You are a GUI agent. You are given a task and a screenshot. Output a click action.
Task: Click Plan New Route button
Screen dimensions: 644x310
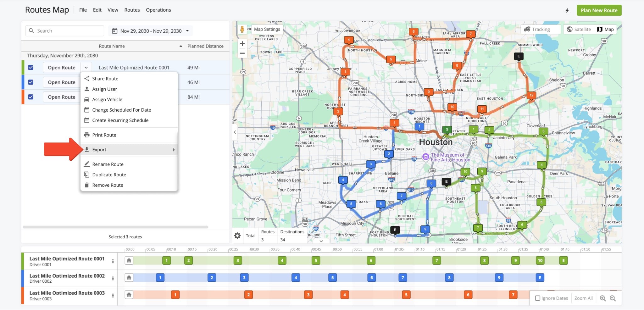[599, 10]
